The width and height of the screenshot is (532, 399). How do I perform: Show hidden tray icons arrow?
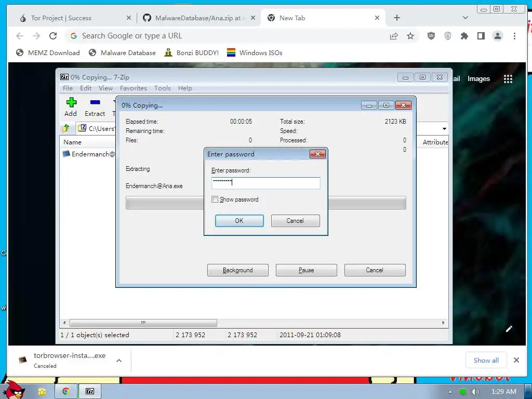(x=450, y=392)
